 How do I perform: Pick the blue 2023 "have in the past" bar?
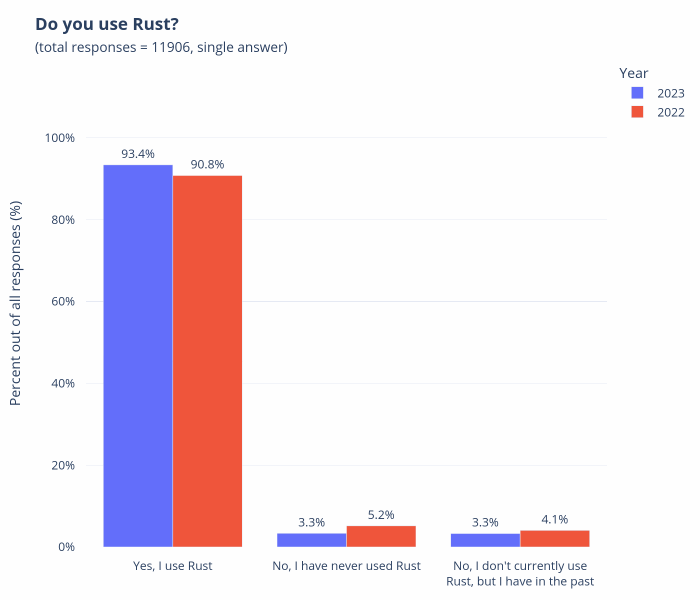tap(485, 540)
